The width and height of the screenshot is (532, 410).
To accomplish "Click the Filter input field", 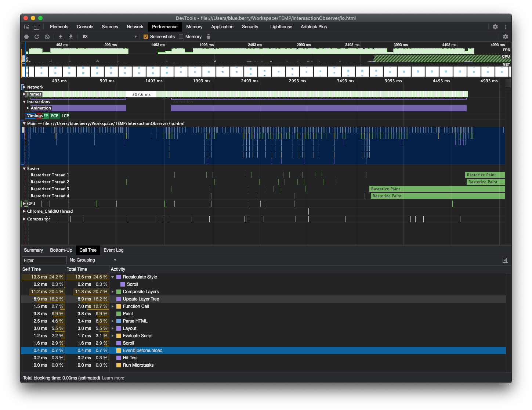I will tap(44, 260).
